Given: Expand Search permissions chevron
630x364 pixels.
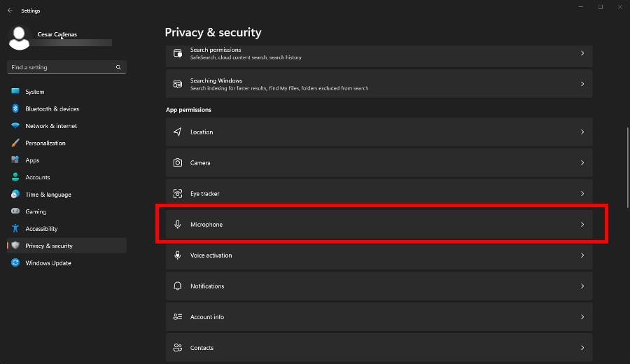Looking at the screenshot, I should [582, 53].
